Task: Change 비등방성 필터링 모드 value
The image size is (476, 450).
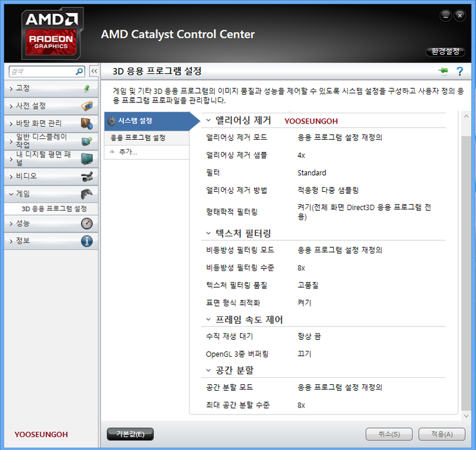Action: 340,250
